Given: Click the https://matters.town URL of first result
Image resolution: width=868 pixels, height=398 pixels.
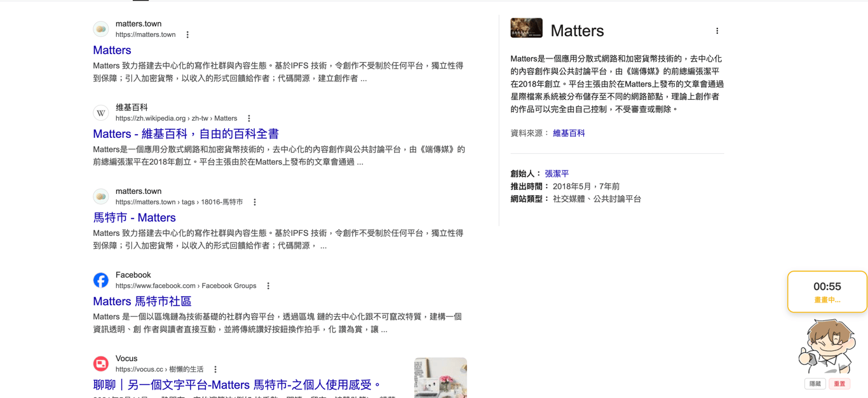Looking at the screenshot, I should click(x=146, y=35).
